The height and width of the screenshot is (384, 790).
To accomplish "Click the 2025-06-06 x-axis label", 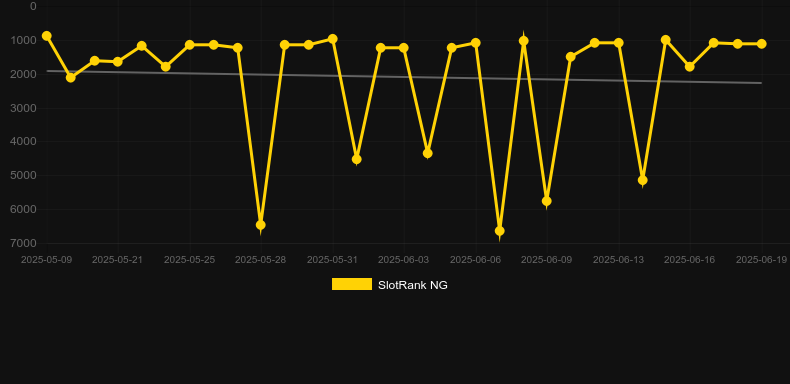I will (475, 260).
